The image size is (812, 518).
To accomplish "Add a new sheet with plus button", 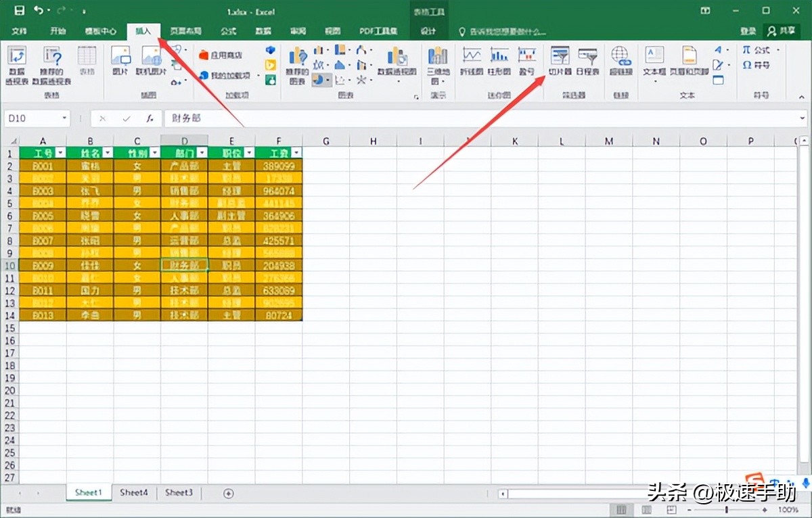I will pos(229,493).
